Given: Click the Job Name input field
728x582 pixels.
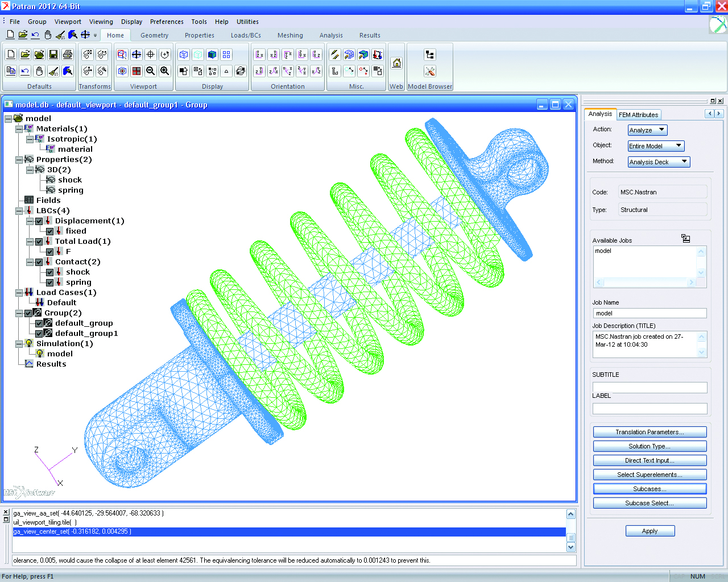Looking at the screenshot, I should click(650, 313).
